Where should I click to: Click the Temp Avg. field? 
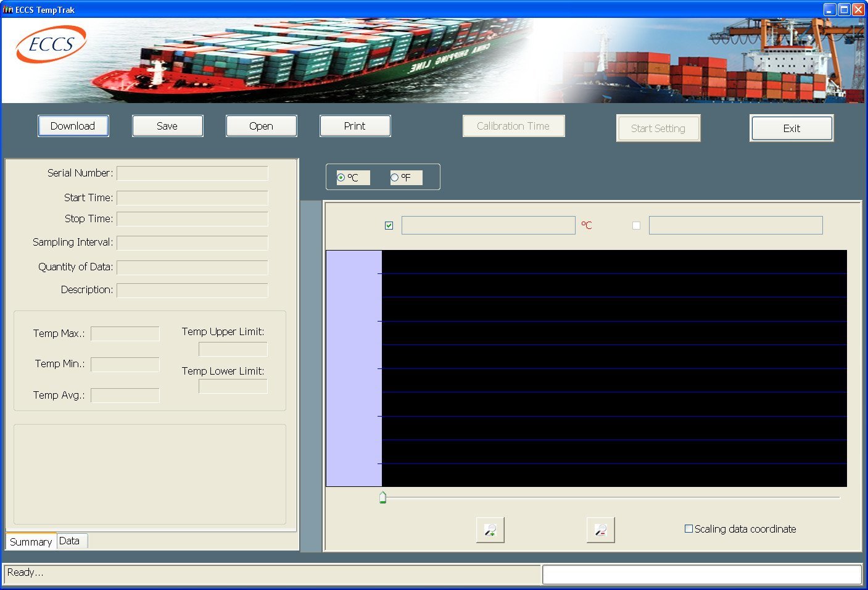coord(125,396)
